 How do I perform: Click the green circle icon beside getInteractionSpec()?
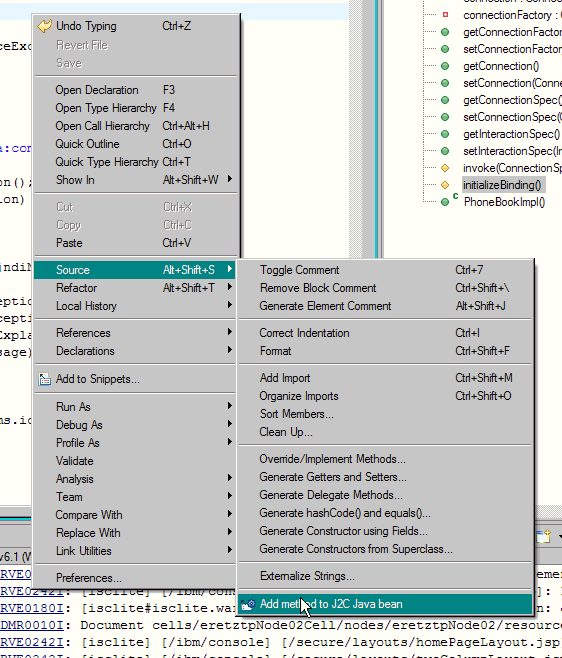445,134
